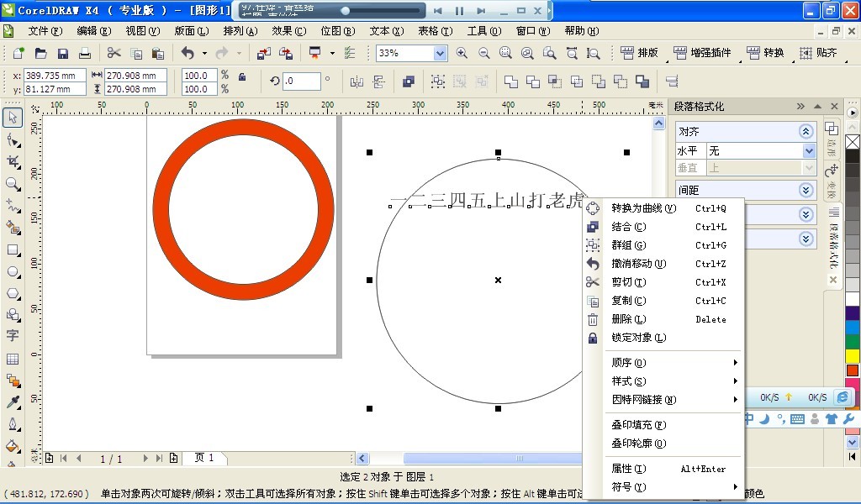Collapse the 对齐 alignment section
Image resolution: width=861 pixels, height=504 pixels.
(806, 132)
